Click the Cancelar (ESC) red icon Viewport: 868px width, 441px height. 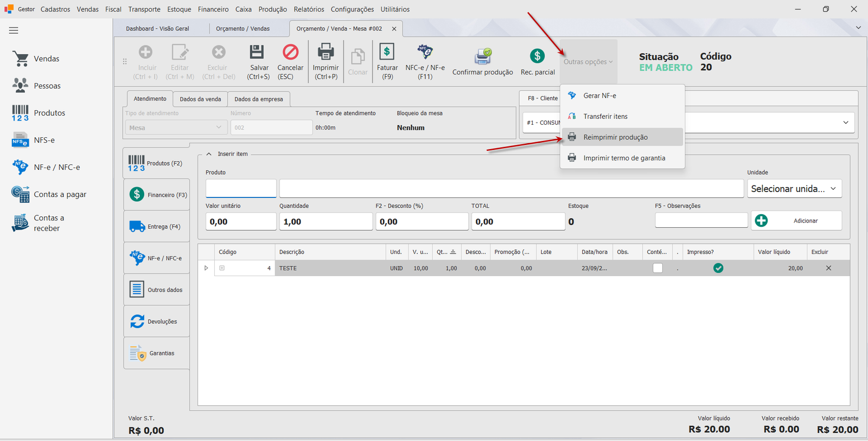point(291,52)
